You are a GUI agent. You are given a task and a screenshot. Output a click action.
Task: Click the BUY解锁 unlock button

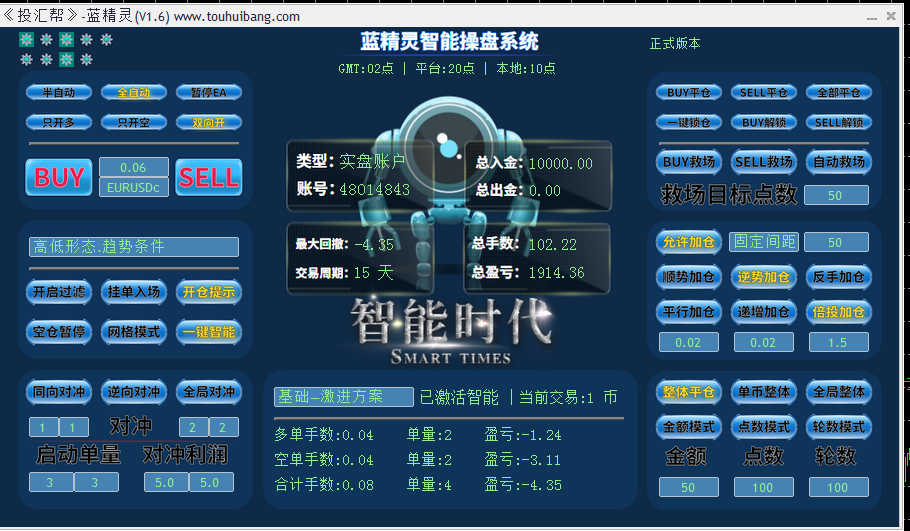[x=764, y=122]
